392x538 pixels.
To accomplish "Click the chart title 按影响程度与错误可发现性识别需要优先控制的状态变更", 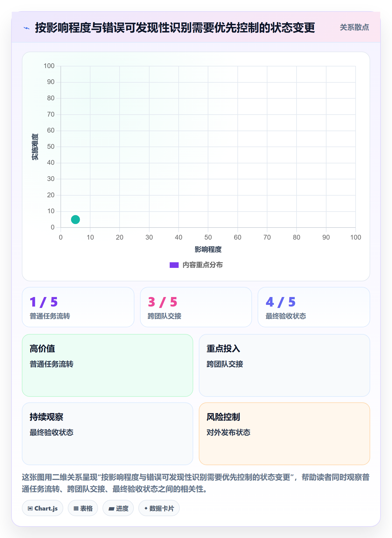I will point(175,28).
